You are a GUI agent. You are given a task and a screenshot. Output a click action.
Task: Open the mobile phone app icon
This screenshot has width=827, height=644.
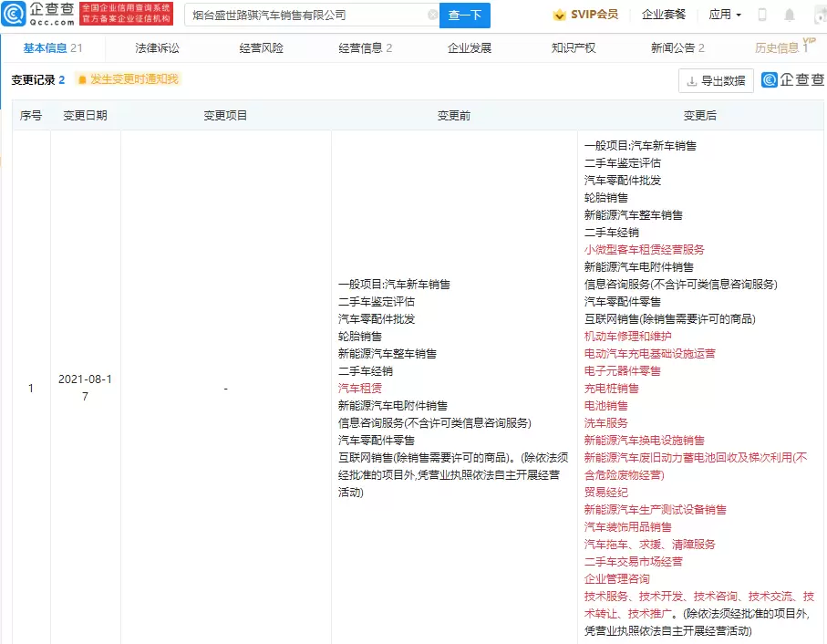tap(762, 15)
